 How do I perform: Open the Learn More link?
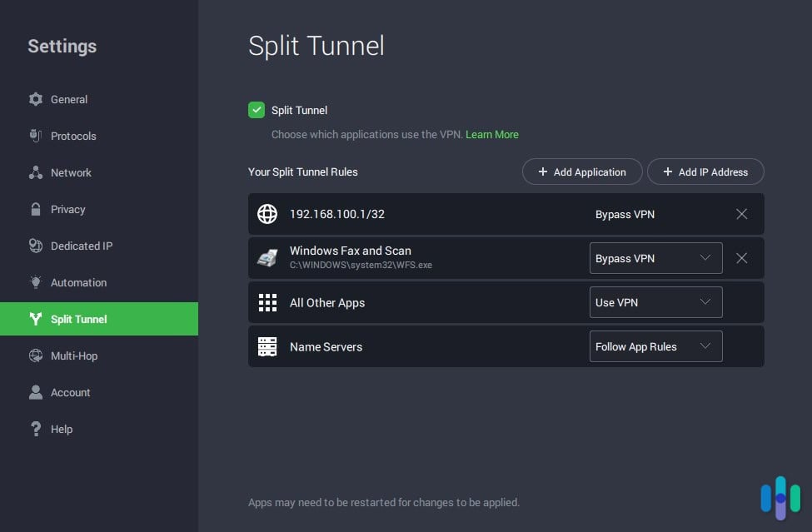(492, 134)
